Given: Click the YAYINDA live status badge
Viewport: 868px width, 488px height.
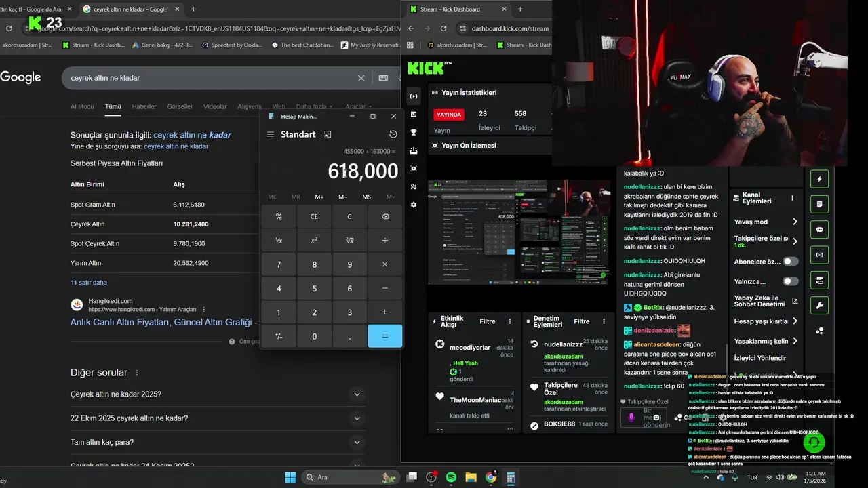Looking at the screenshot, I should (x=448, y=115).
